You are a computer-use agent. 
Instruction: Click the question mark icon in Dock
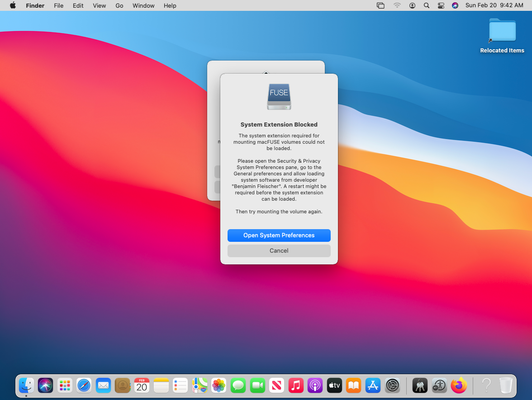487,386
